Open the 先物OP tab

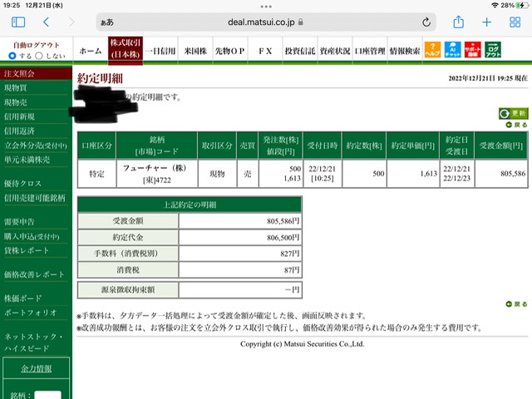point(230,51)
